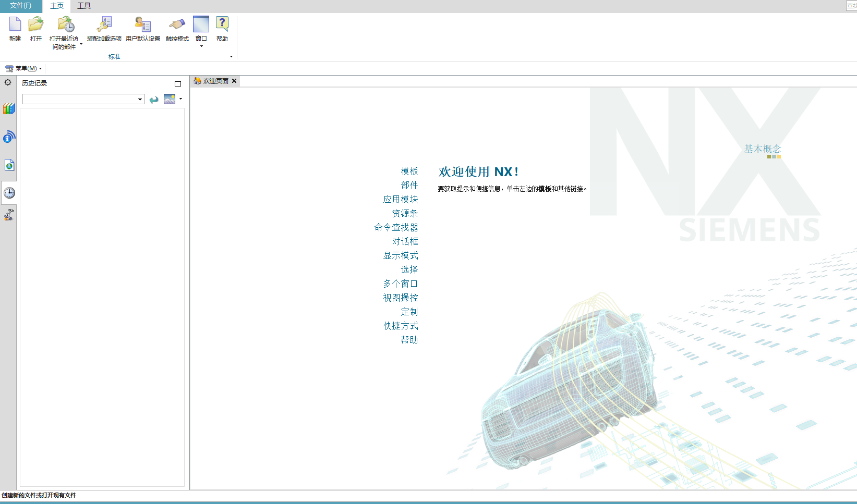Open the roles resource tab icon
Viewport: 857px width, 504px height.
point(9,215)
